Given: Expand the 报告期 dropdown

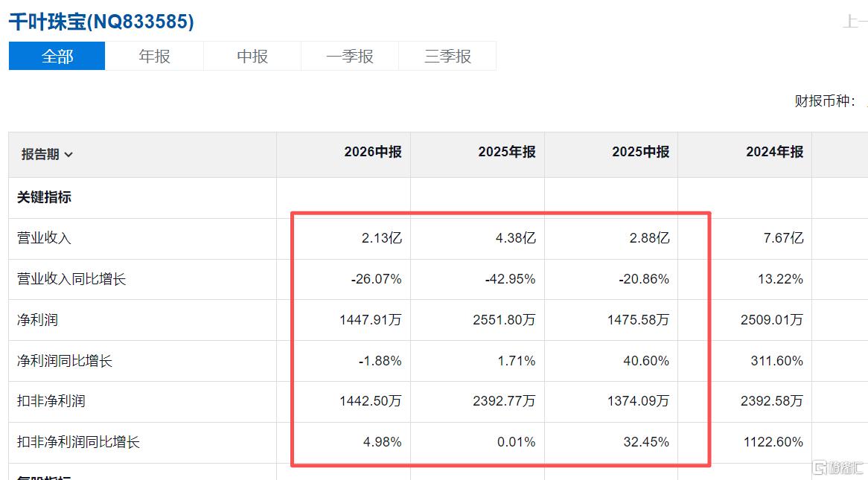Looking at the screenshot, I should click(x=47, y=155).
